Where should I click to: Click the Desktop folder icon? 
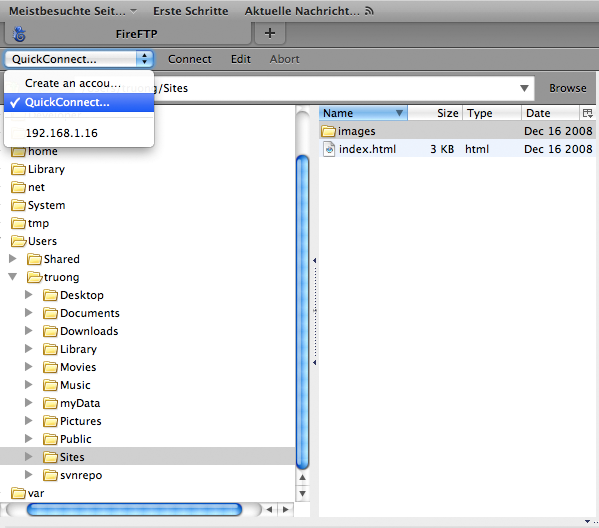[x=50, y=295]
